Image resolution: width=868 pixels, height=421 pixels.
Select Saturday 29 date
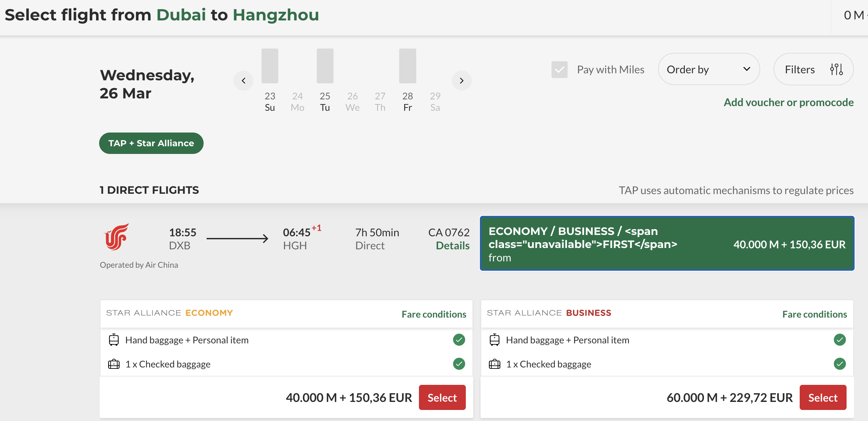click(x=435, y=102)
